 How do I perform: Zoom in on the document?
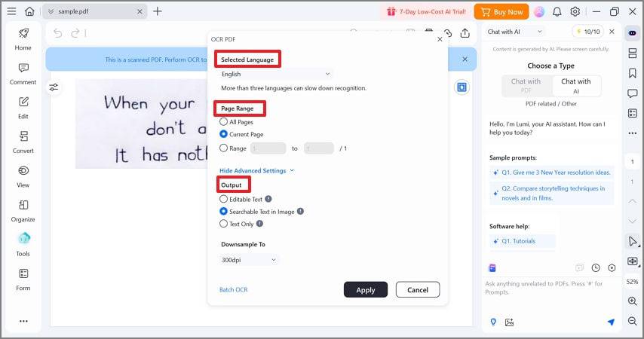[633, 301]
